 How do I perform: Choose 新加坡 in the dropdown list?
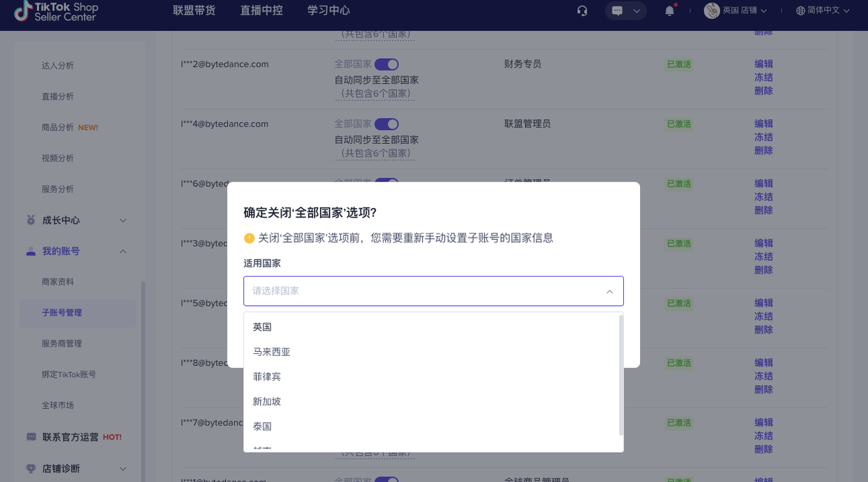pos(267,401)
